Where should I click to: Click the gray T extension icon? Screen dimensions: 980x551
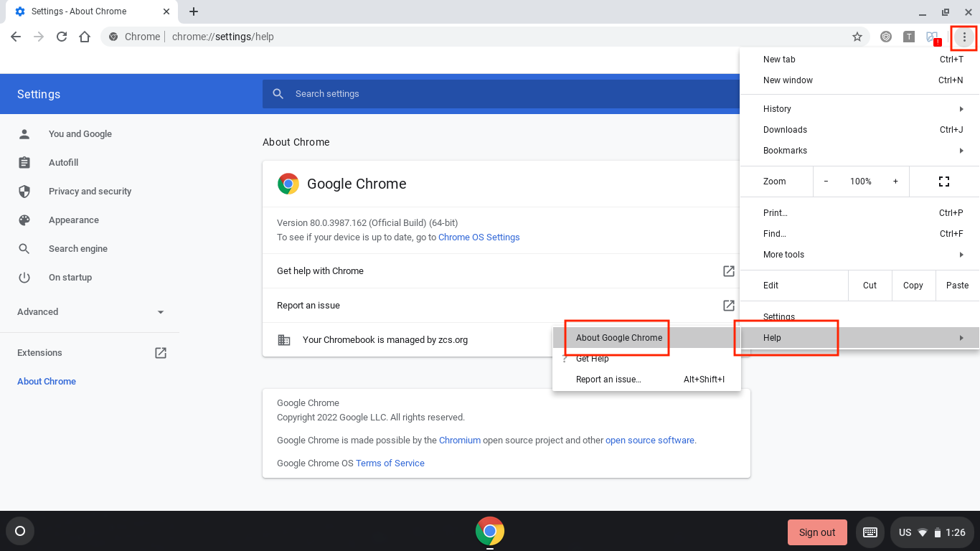click(909, 37)
